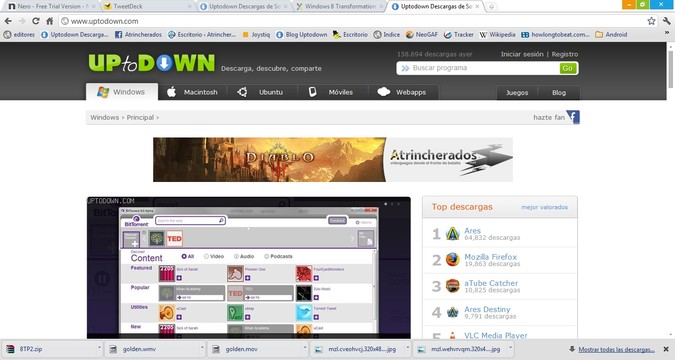Click the Buscar programa search field
This screenshot has height=360, width=675.
pyautogui.click(x=478, y=68)
